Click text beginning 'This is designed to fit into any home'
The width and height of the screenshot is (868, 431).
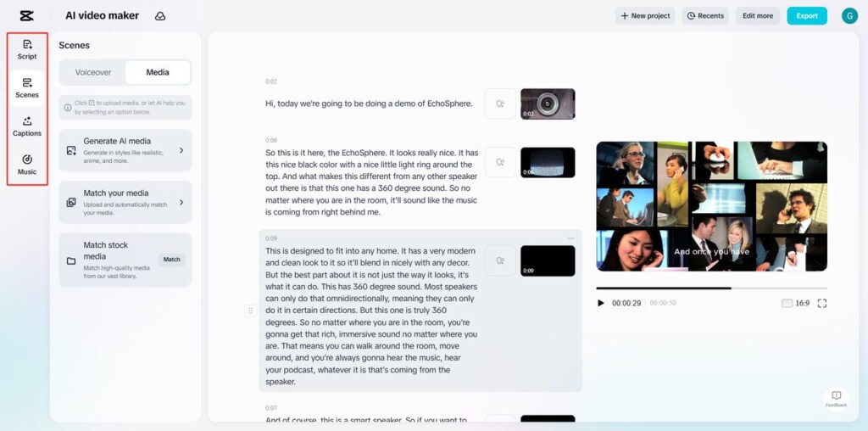click(371, 316)
